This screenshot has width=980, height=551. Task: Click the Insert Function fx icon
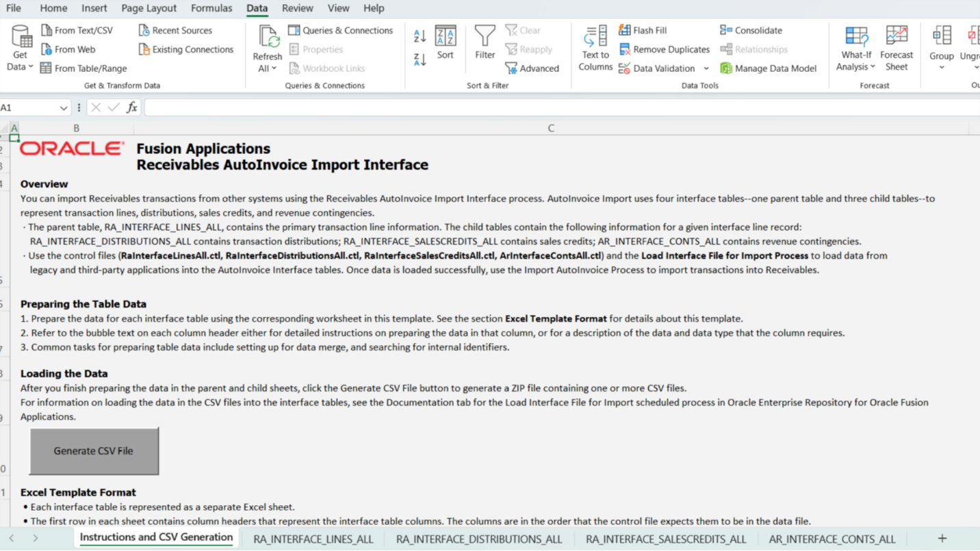[132, 108]
